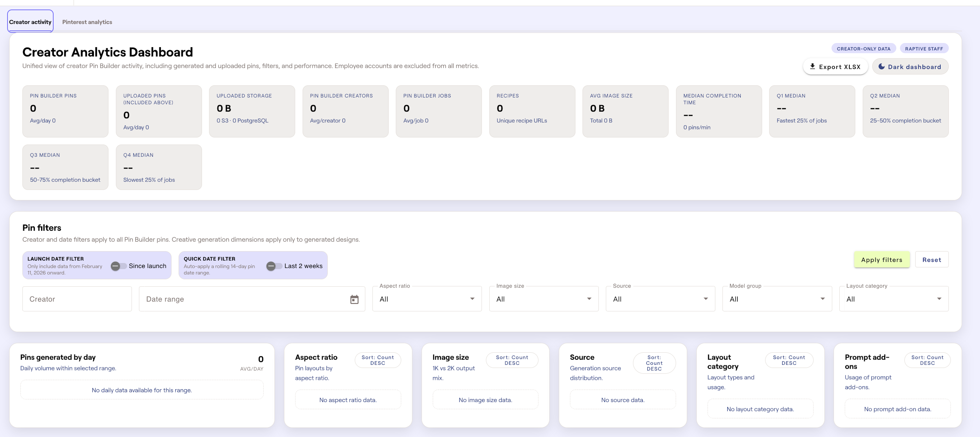Screen dimensions: 980x437
Task: Toggle the Last 2 weeks switch
Action: pos(274,266)
